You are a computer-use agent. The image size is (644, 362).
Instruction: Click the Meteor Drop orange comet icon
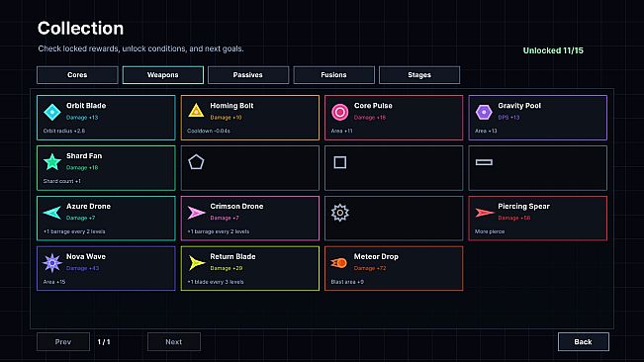pyautogui.click(x=339, y=263)
